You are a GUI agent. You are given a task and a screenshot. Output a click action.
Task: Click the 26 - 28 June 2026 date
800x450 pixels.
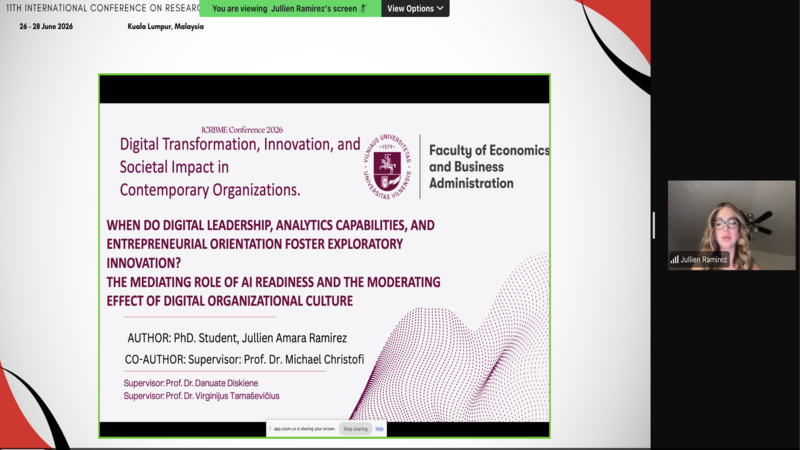46,27
